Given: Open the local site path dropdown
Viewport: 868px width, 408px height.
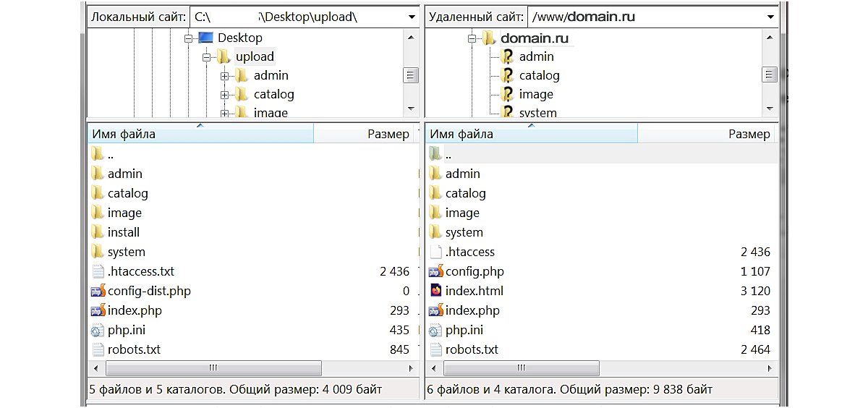Looking at the screenshot, I should point(412,17).
